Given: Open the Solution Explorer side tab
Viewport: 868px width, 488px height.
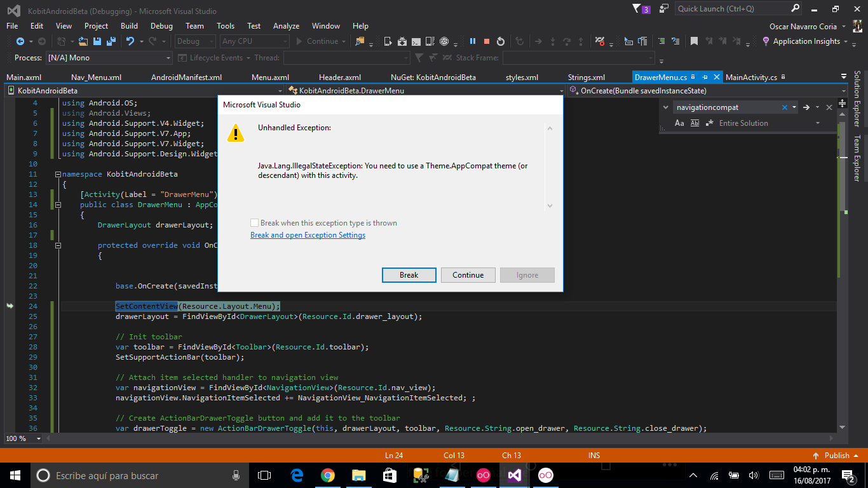Looking at the screenshot, I should pos(857,98).
